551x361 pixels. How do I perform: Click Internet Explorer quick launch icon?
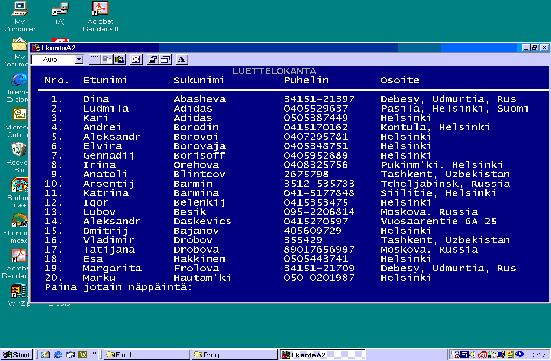[x=58, y=354]
